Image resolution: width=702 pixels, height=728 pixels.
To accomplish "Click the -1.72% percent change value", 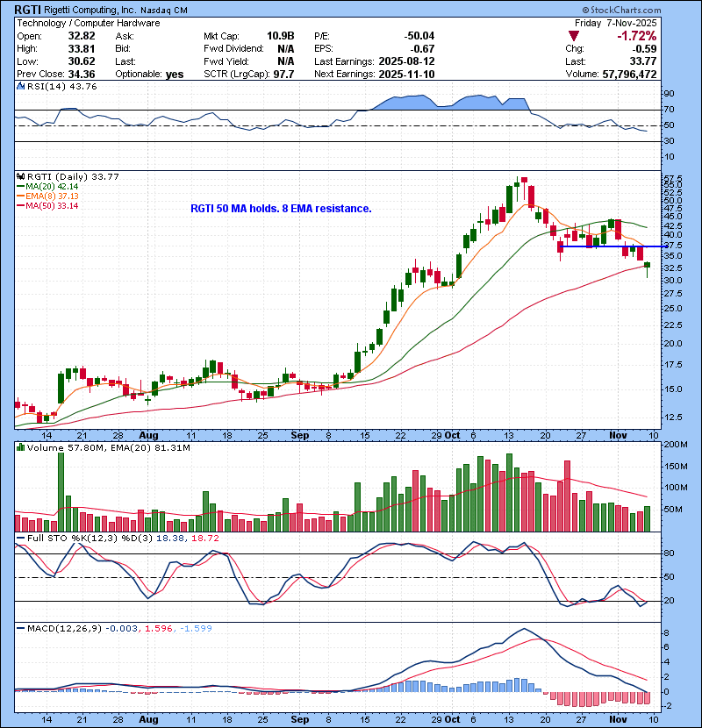I will click(636, 36).
